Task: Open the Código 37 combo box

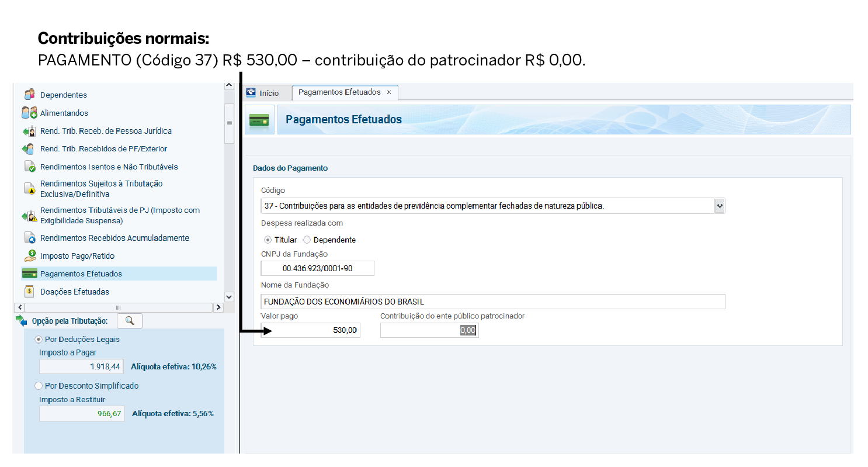Action: pos(493,206)
